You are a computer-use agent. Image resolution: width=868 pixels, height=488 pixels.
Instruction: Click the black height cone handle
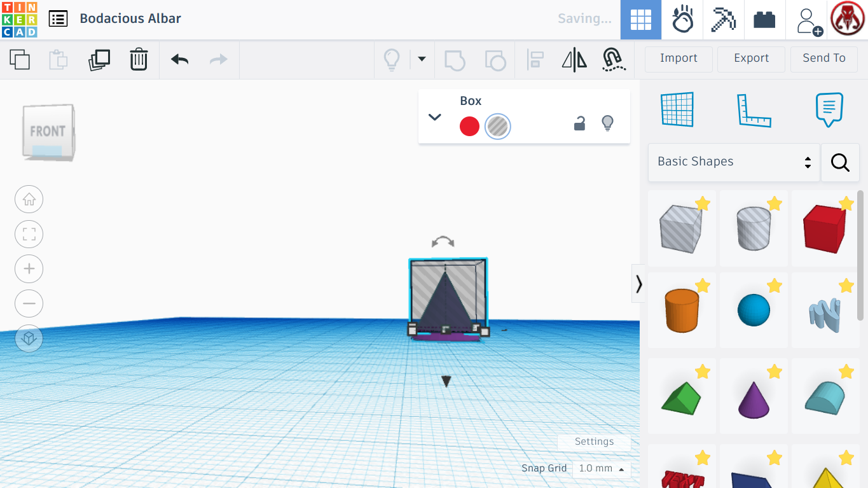point(446,381)
